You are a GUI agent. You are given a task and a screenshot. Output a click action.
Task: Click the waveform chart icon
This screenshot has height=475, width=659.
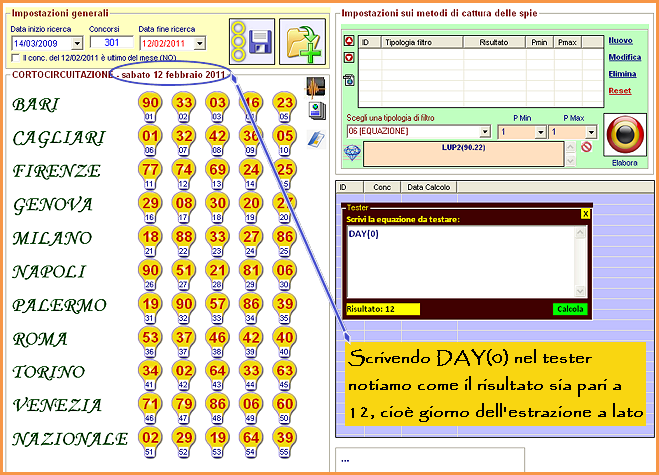tap(315, 87)
